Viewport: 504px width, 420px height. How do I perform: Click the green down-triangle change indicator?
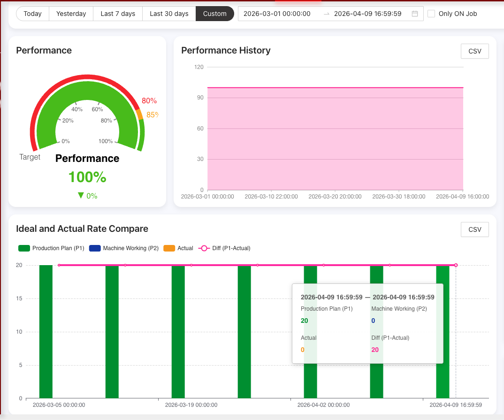81,196
